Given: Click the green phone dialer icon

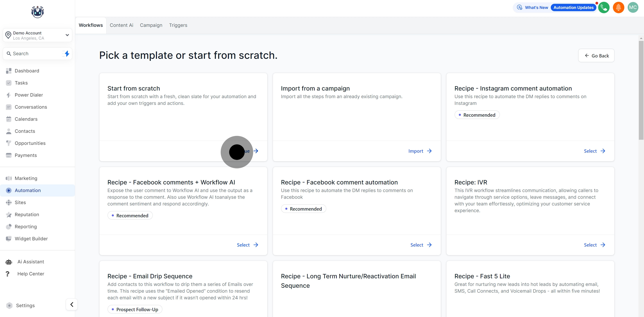Looking at the screenshot, I should coord(604,8).
